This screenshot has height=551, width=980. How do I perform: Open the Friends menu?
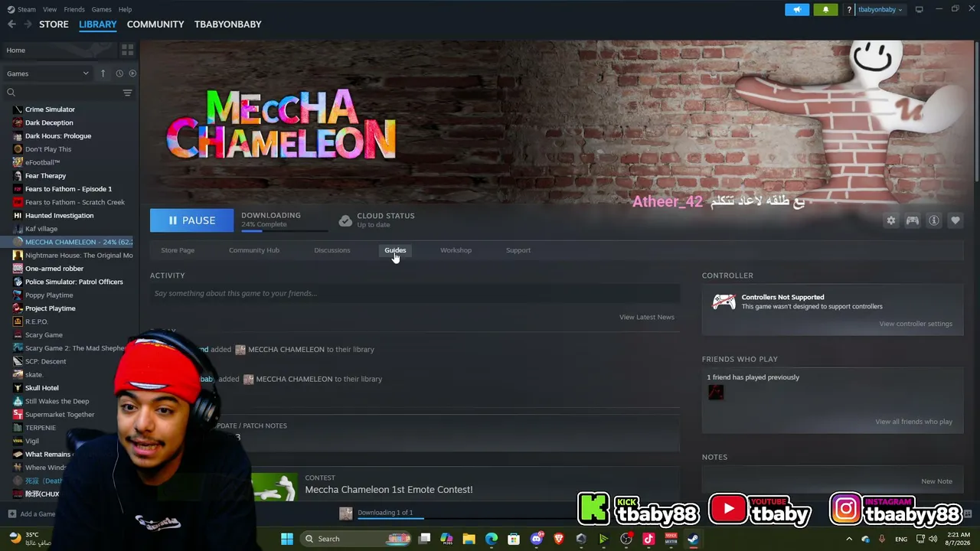(74, 9)
